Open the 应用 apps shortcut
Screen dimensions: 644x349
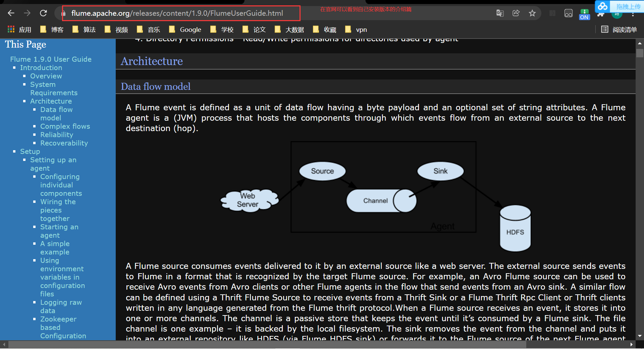[19, 30]
